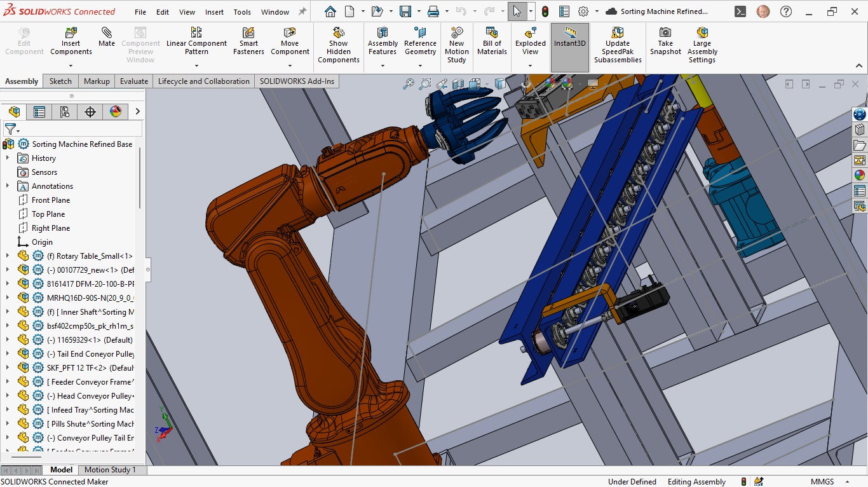The height and width of the screenshot is (487, 868).
Task: Open Large Assembly Settings
Action: click(702, 45)
